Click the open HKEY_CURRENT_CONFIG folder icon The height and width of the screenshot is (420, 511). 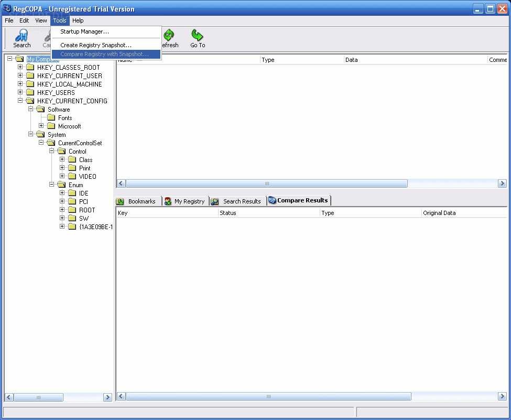(x=30, y=101)
